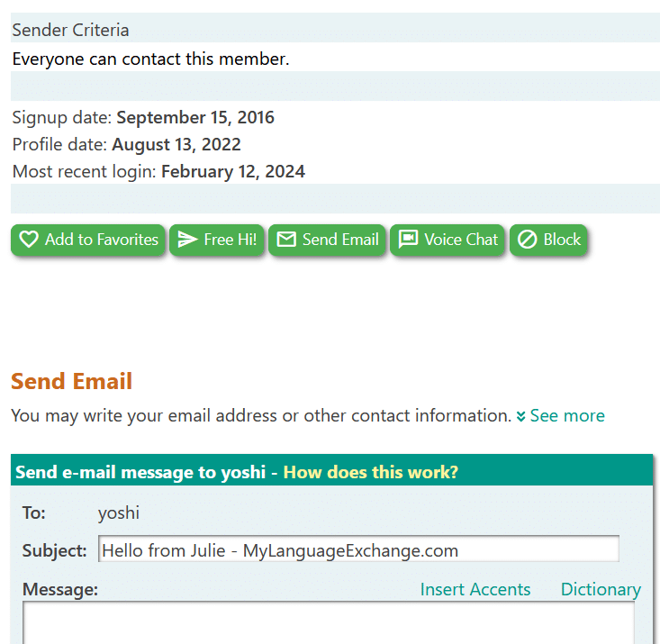Open Insert Accents helper
This screenshot has width=660, height=644.
(x=475, y=590)
